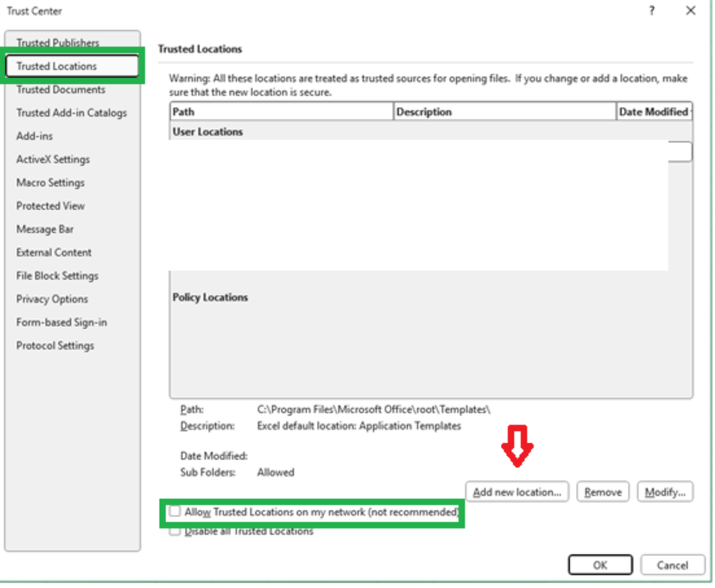Image resolution: width=715 pixels, height=588 pixels.
Task: Click the Modify button
Action: click(665, 492)
